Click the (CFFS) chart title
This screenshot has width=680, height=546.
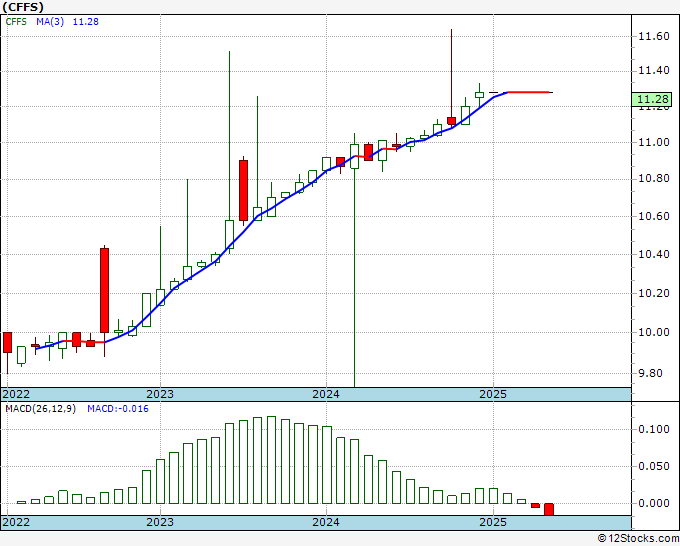[x=23, y=7]
